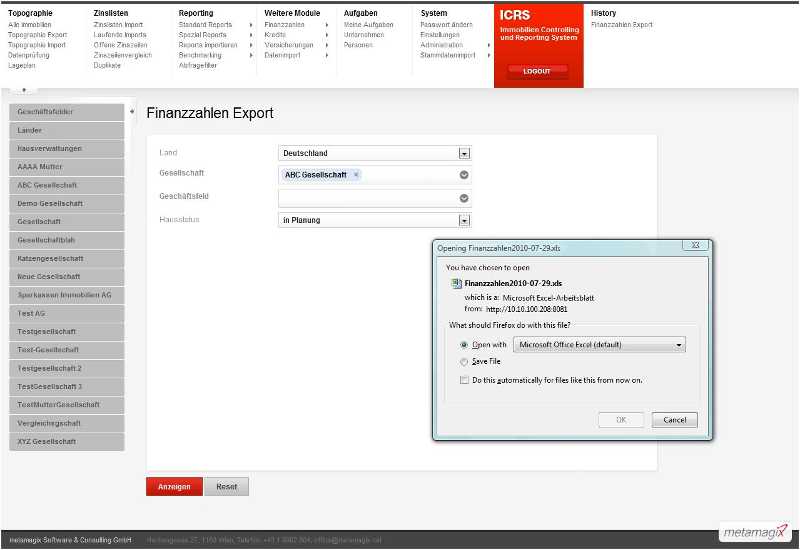The height and width of the screenshot is (550, 800).
Task: Select ABC Gesellschaft in the sidebar list
Action: tap(66, 185)
